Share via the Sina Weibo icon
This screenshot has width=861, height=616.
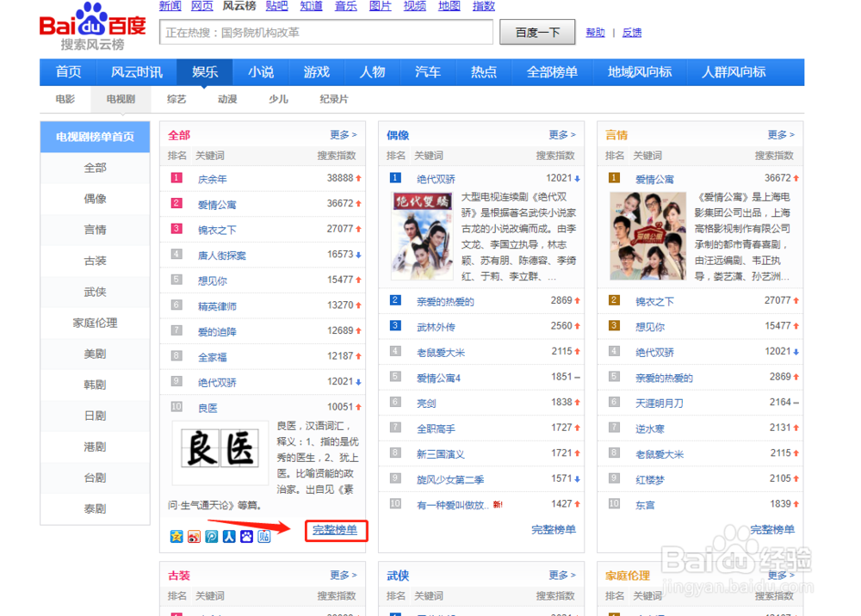coord(194,537)
